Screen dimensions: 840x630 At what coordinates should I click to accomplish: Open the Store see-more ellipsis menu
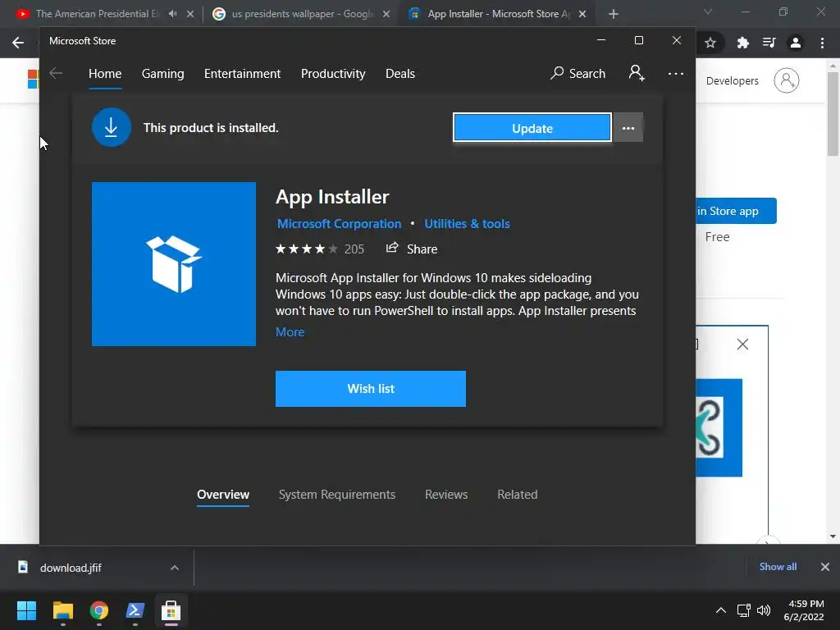click(x=676, y=73)
